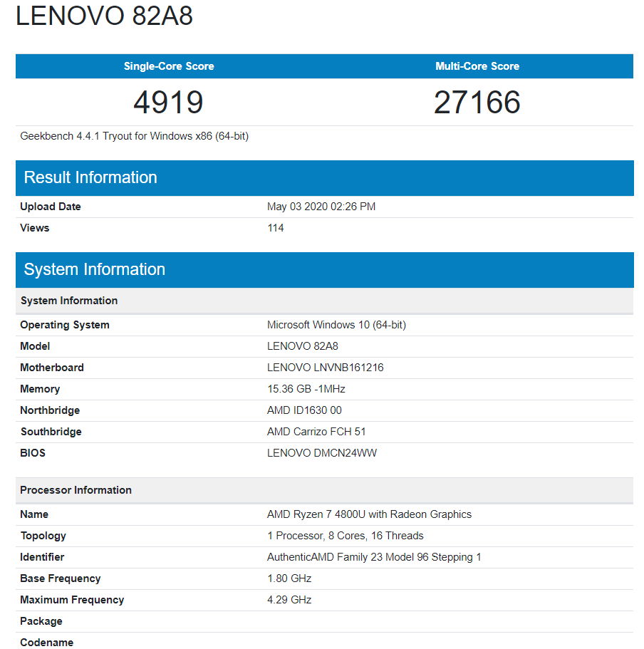The image size is (644, 649).
Task: Click the Motherboard label
Action: 52,368
